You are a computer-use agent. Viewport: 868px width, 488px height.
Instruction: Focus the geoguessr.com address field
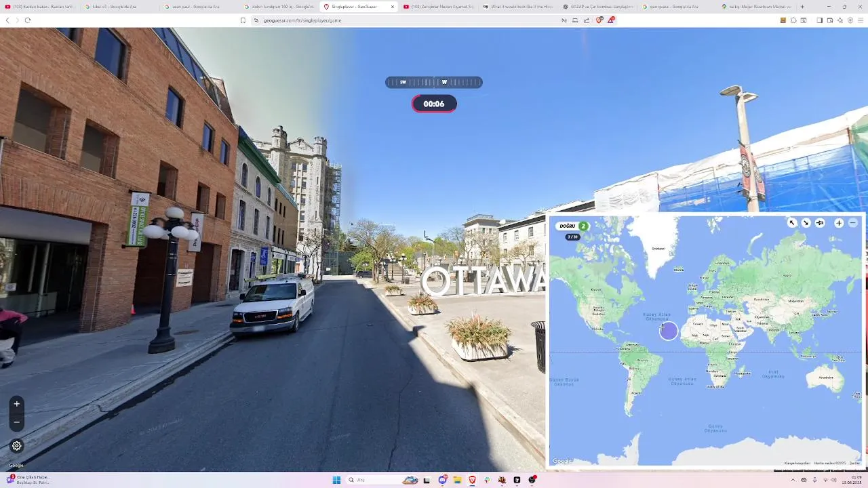coord(407,20)
